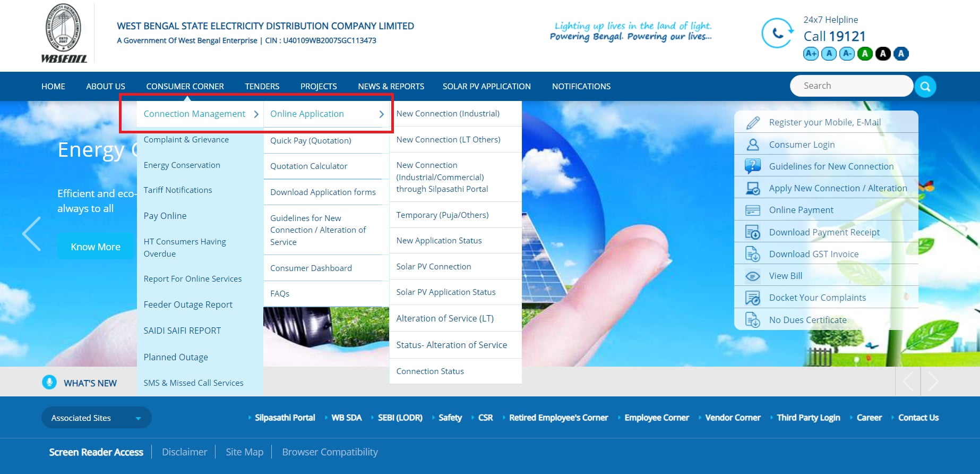
Task: Click the search magnifier icon
Action: 925,86
